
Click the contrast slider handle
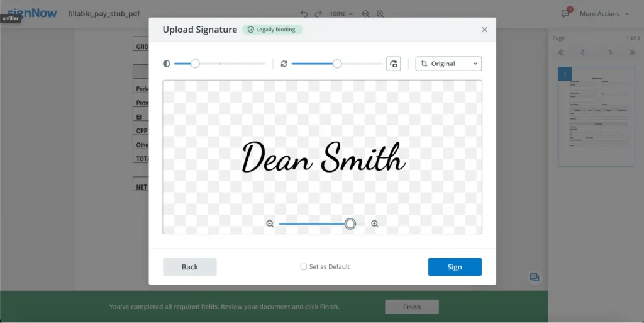pyautogui.click(x=195, y=64)
